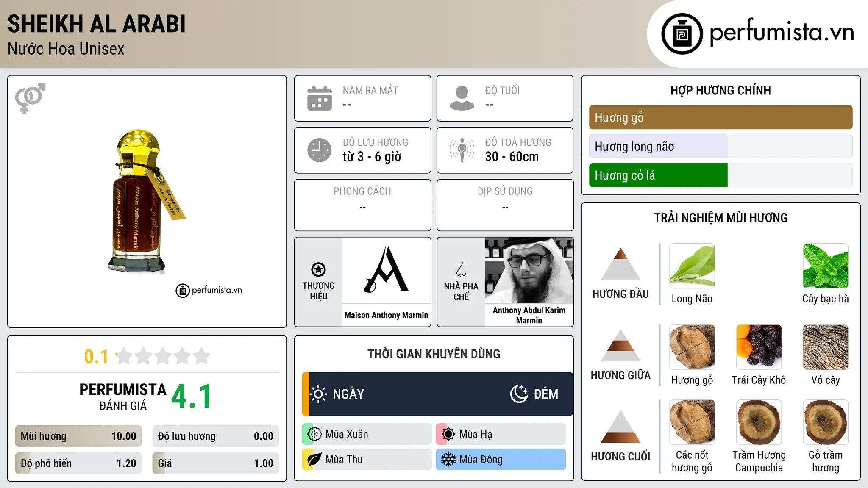Click the longevity value từ 3 - 6 giờ
This screenshot has height=488, width=868.
coord(372,157)
